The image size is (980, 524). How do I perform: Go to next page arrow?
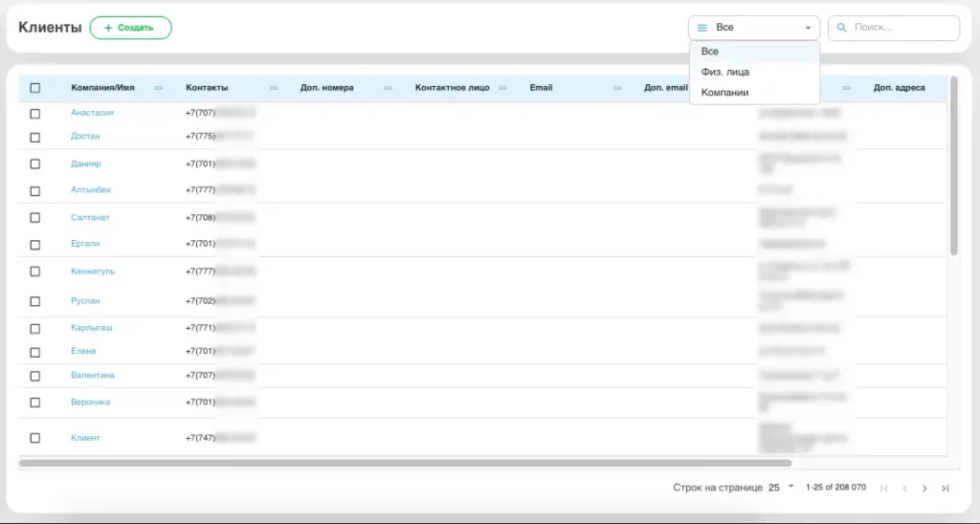(x=924, y=488)
